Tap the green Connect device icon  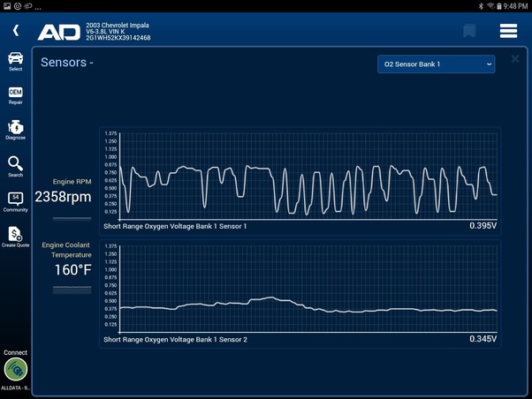(16, 370)
